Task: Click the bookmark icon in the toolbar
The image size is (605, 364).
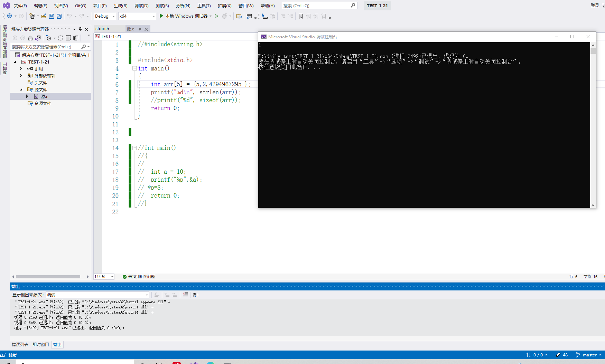Action: pos(301,16)
